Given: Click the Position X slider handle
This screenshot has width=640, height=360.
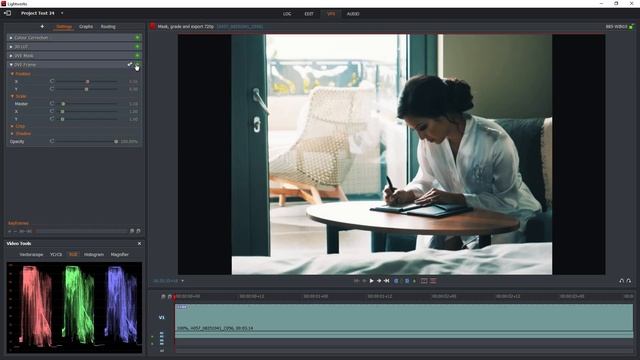Looking at the screenshot, I should [87, 82].
